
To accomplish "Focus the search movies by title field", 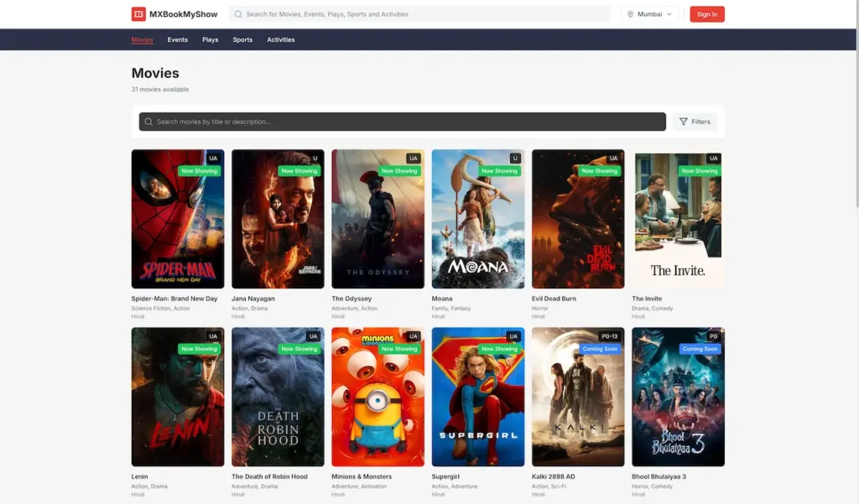I will 402,122.
